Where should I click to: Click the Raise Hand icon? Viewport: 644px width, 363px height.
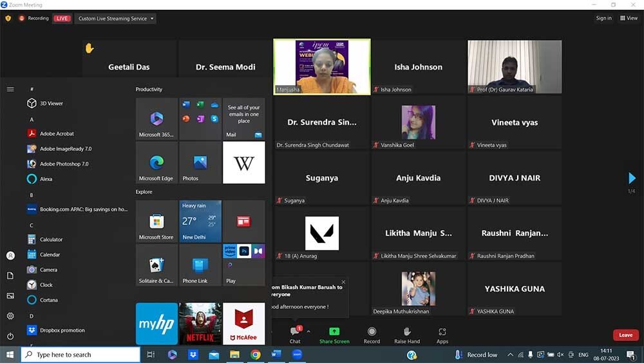(x=407, y=334)
